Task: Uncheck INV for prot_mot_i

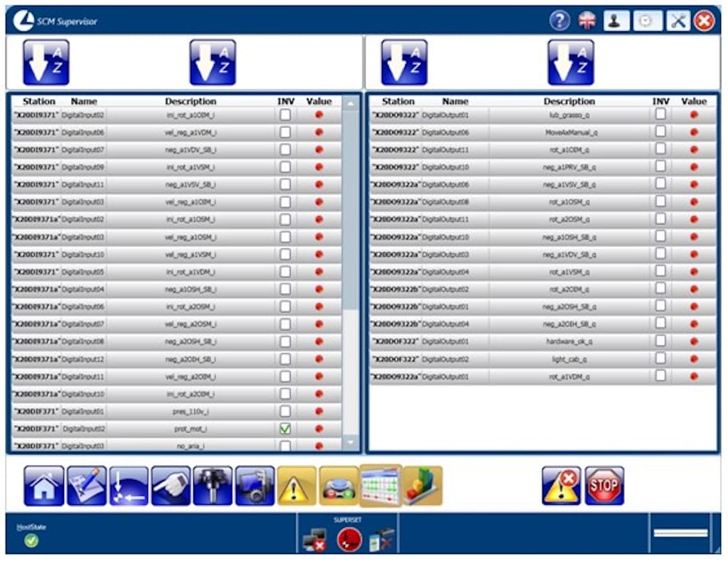Action: pos(285,429)
